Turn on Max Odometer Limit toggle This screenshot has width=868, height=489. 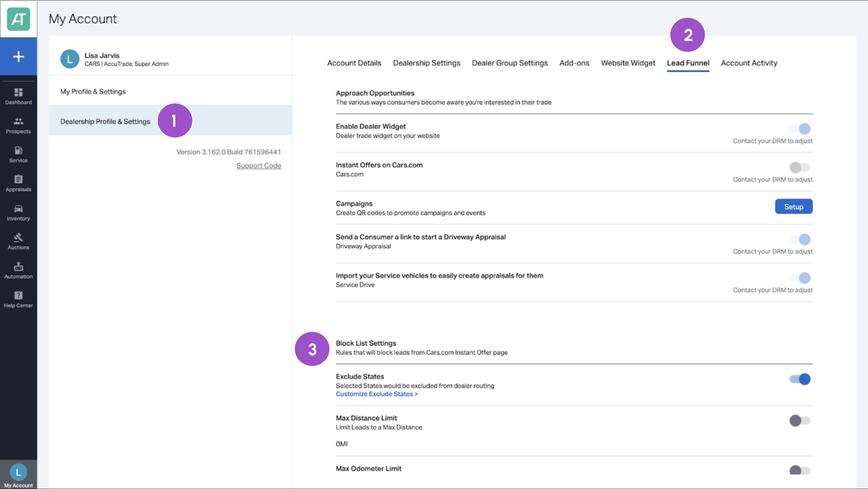pos(800,470)
